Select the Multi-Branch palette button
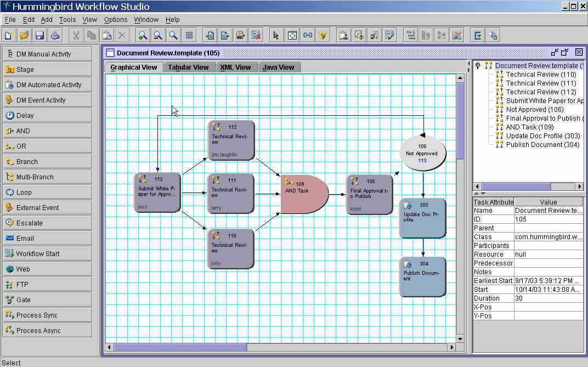This screenshot has width=588, height=367. coord(47,177)
